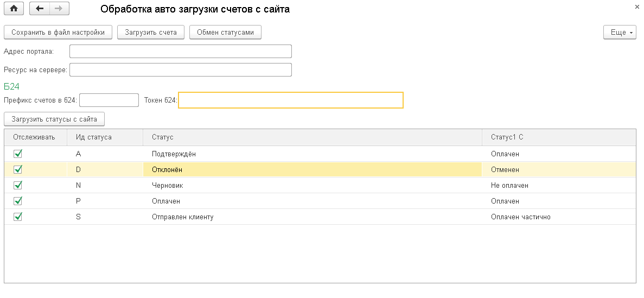This screenshot has width=644, height=298.
Task: Focus the Префикс счетов в б24 field
Action: 109,100
